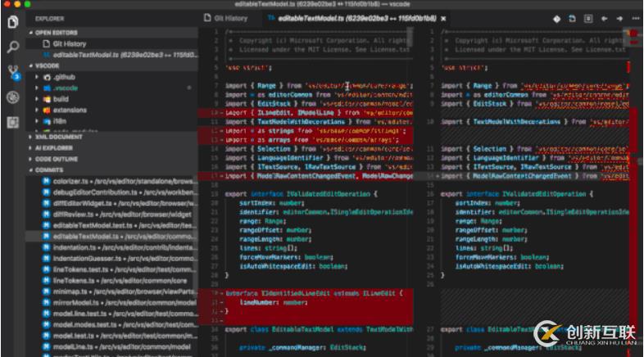
Task: Switch to the Git History tab
Action: 226,19
